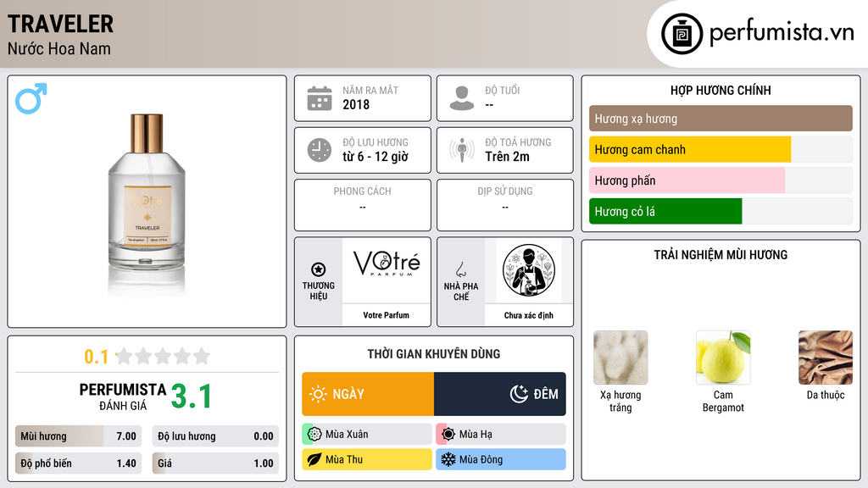
Task: Click the Hương cam chanh accord bar
Action: click(x=721, y=149)
